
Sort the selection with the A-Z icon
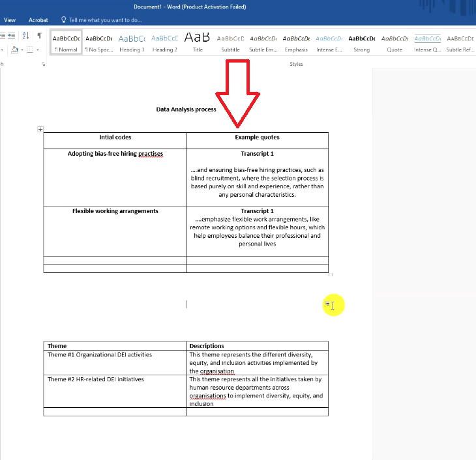click(x=26, y=36)
